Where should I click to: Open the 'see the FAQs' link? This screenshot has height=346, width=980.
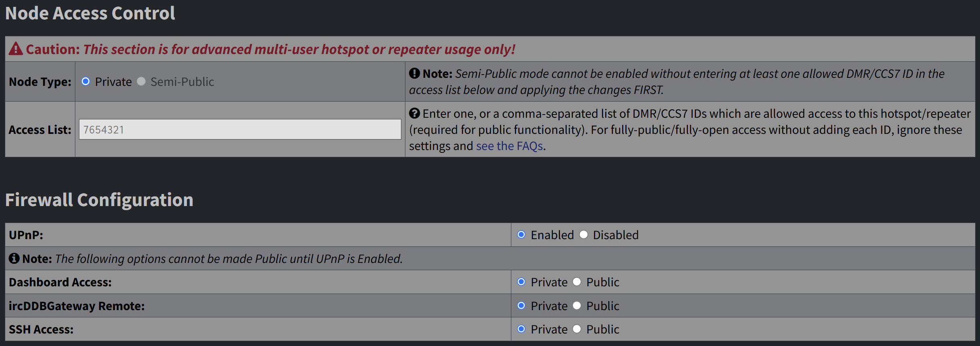pyautogui.click(x=509, y=146)
